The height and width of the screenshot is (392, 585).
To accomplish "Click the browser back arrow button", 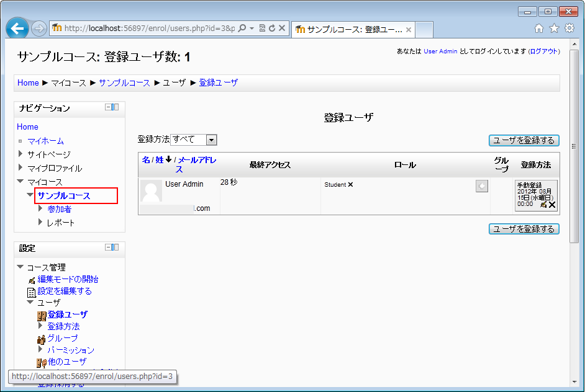I will [x=18, y=29].
